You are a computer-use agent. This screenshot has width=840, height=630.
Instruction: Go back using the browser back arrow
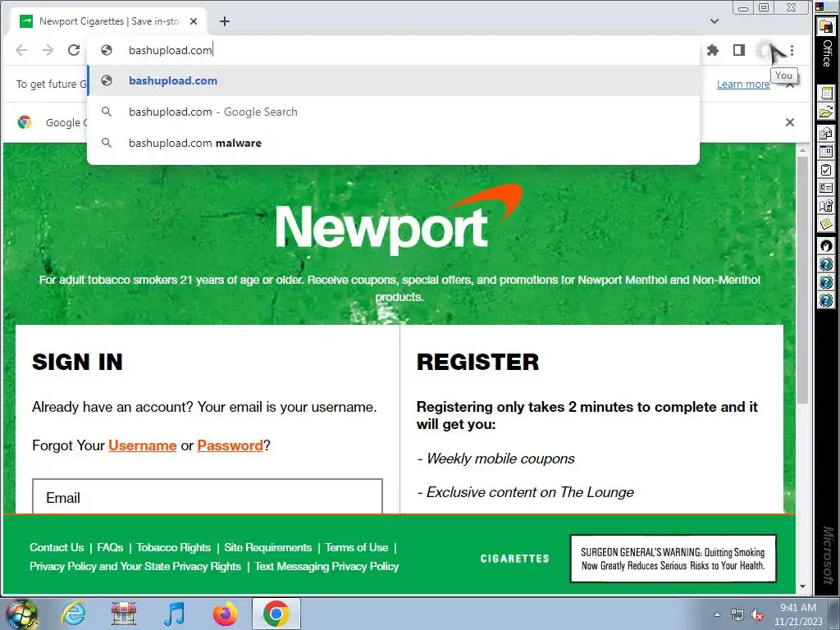(x=21, y=50)
